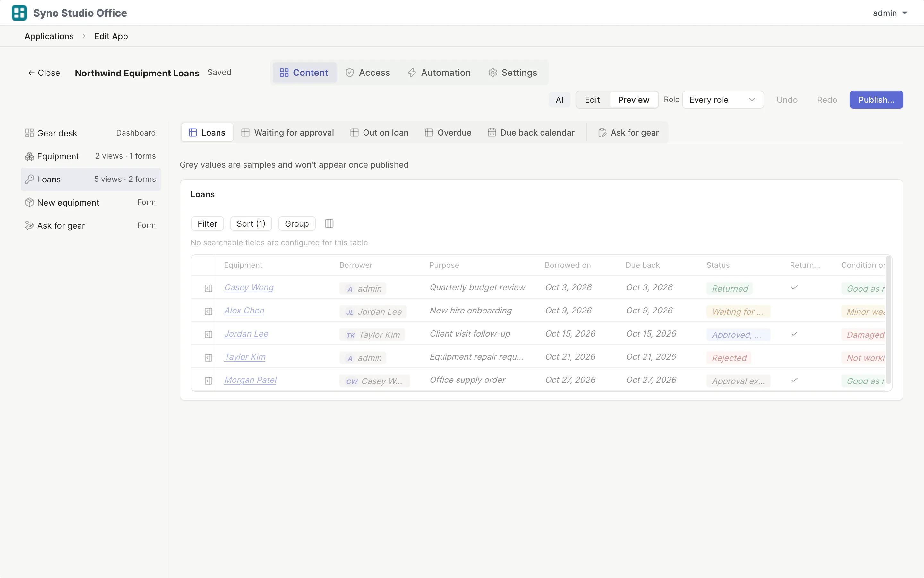This screenshot has width=924, height=578.
Task: Switch to Preview mode
Action: pos(633,100)
